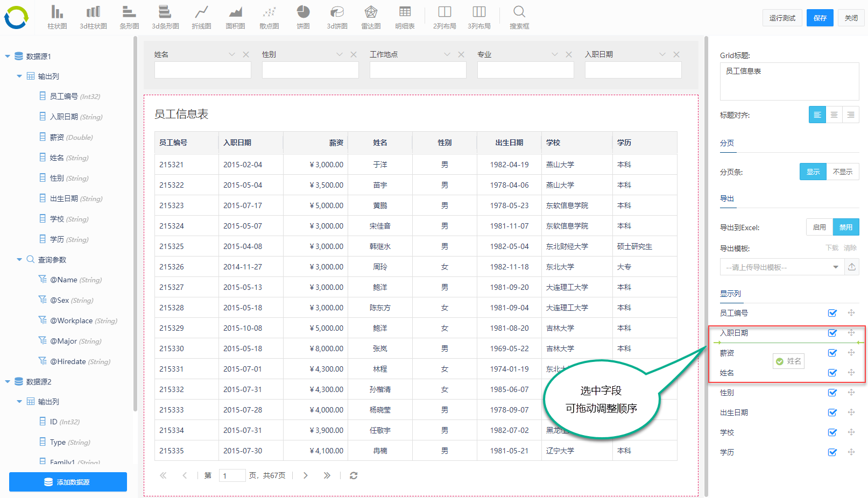The width and height of the screenshot is (868, 498).
Task: Jump to the last table page
Action: pyautogui.click(x=327, y=475)
